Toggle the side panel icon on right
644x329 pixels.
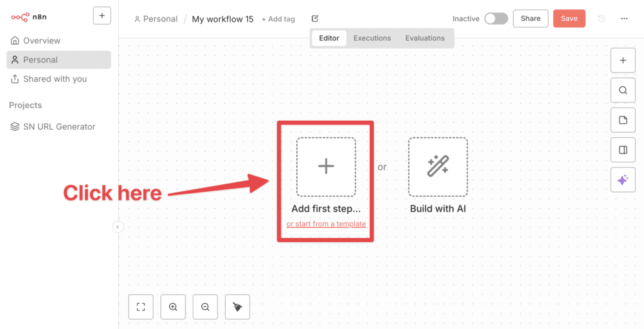point(623,150)
